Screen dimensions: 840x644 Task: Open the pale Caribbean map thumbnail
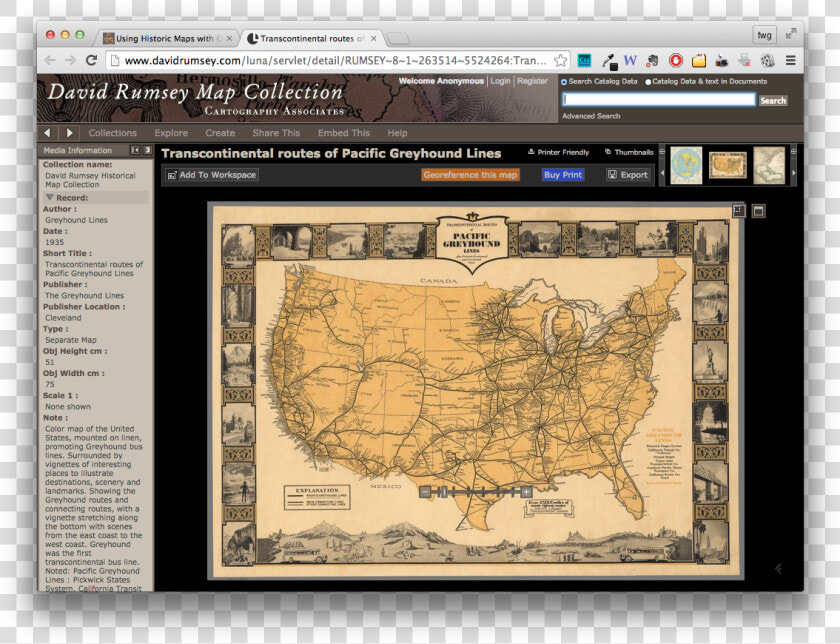point(769,166)
